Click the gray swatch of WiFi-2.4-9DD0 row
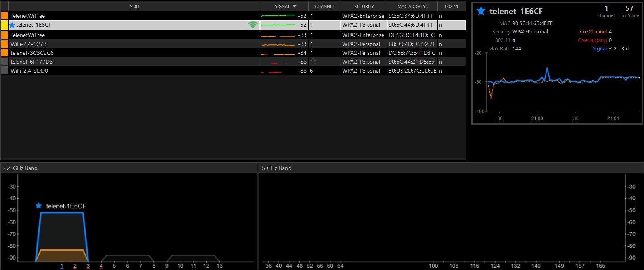Image resolution: width=644 pixels, height=270 pixels. pyautogui.click(x=4, y=71)
